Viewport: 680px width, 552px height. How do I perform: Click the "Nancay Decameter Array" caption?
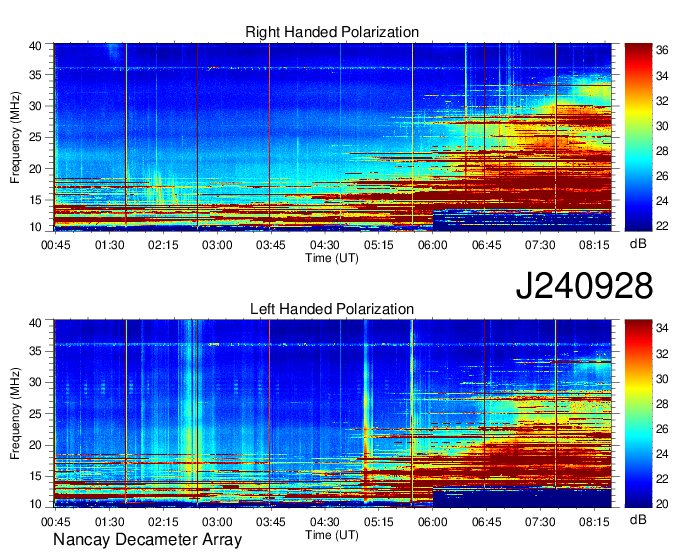[147, 540]
